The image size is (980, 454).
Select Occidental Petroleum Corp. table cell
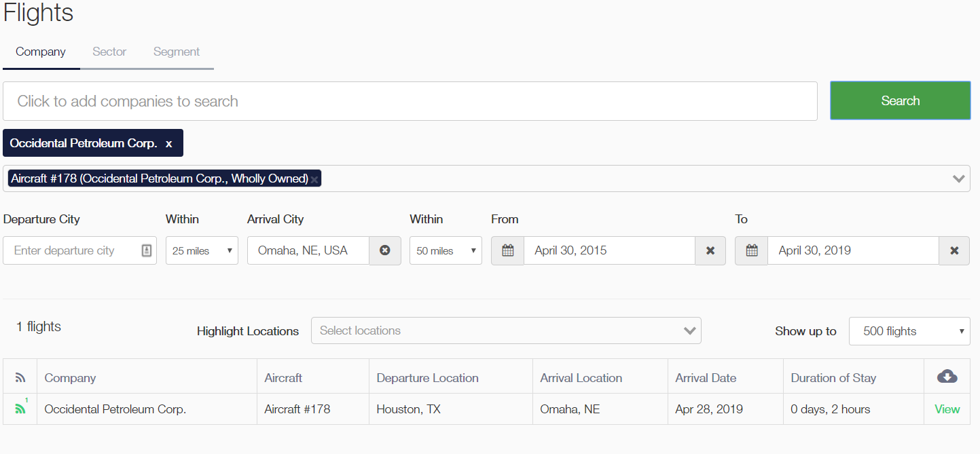point(147,409)
